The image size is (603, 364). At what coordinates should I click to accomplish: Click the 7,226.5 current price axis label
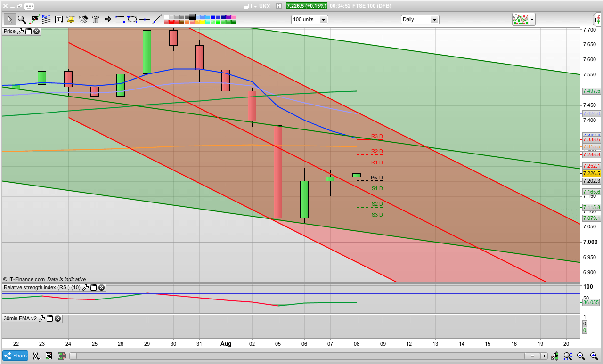pyautogui.click(x=592, y=174)
